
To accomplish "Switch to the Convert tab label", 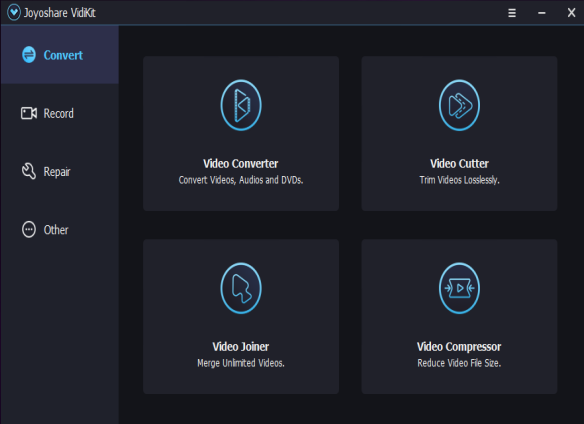I will 63,55.
